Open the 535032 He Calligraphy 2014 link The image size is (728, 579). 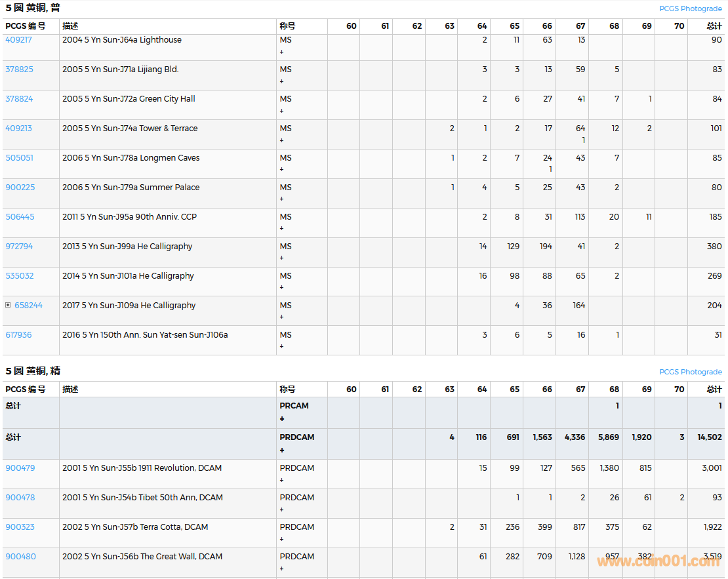click(x=19, y=276)
